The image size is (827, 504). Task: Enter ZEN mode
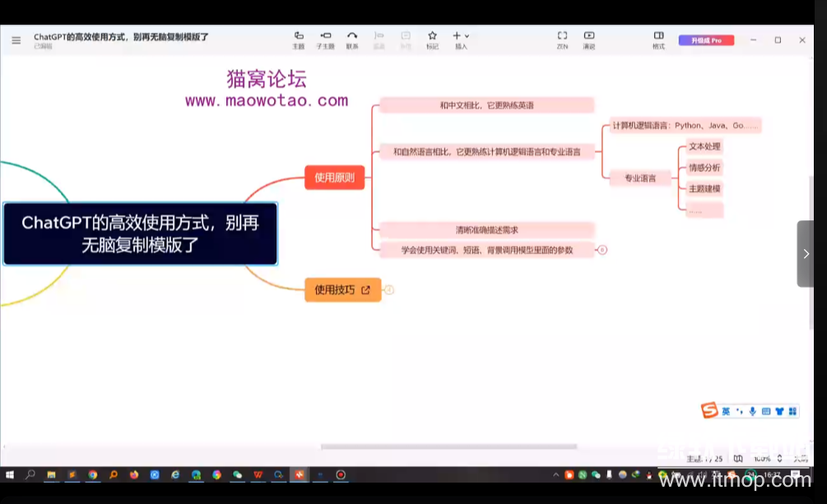pos(562,40)
